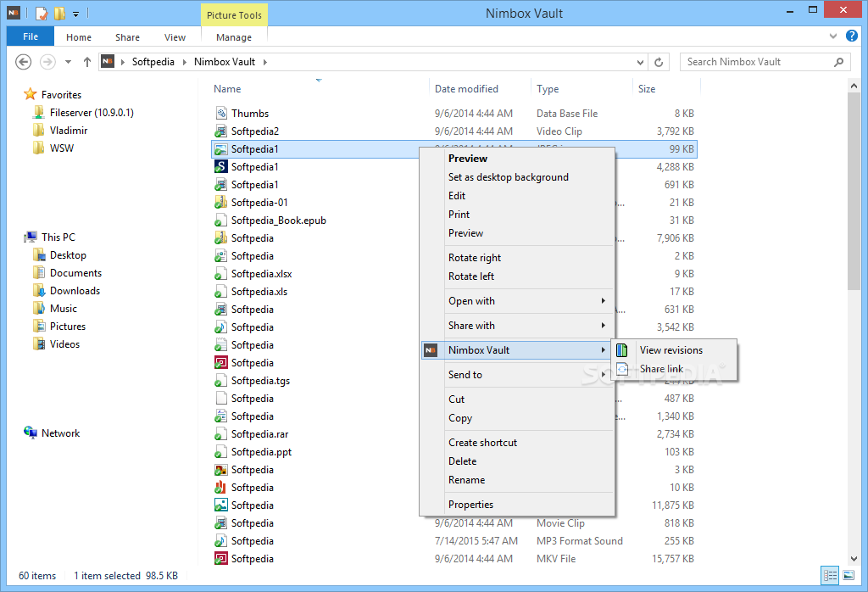Open the recent locations dropdown arrow
868x592 pixels.
pyautogui.click(x=68, y=61)
